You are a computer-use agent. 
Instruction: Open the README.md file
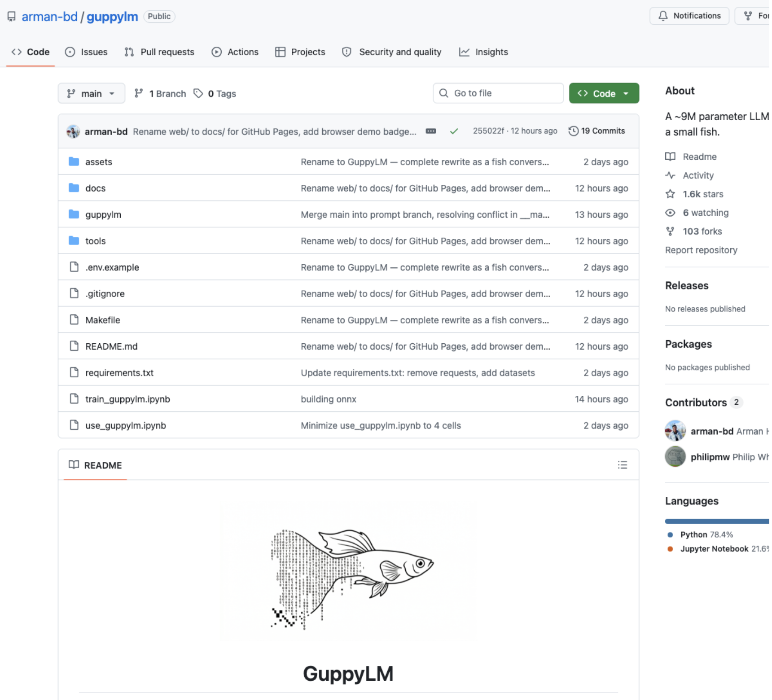click(111, 346)
